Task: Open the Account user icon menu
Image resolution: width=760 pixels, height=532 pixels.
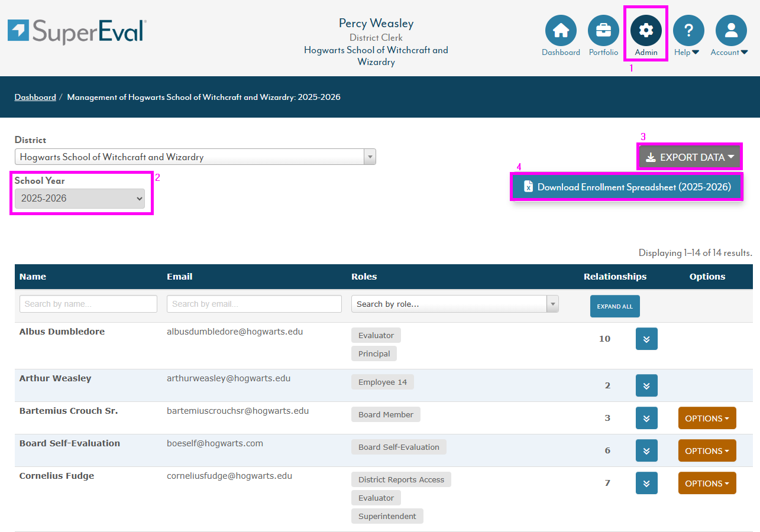Action: [731, 31]
